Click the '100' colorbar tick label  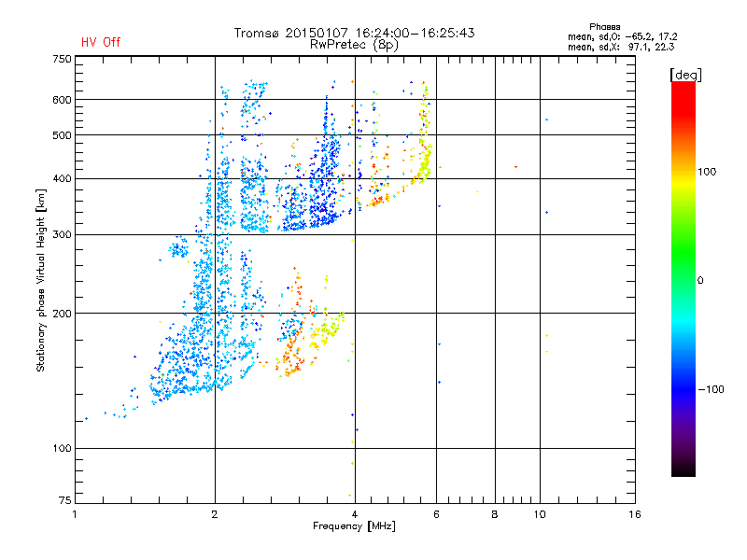[x=707, y=172]
